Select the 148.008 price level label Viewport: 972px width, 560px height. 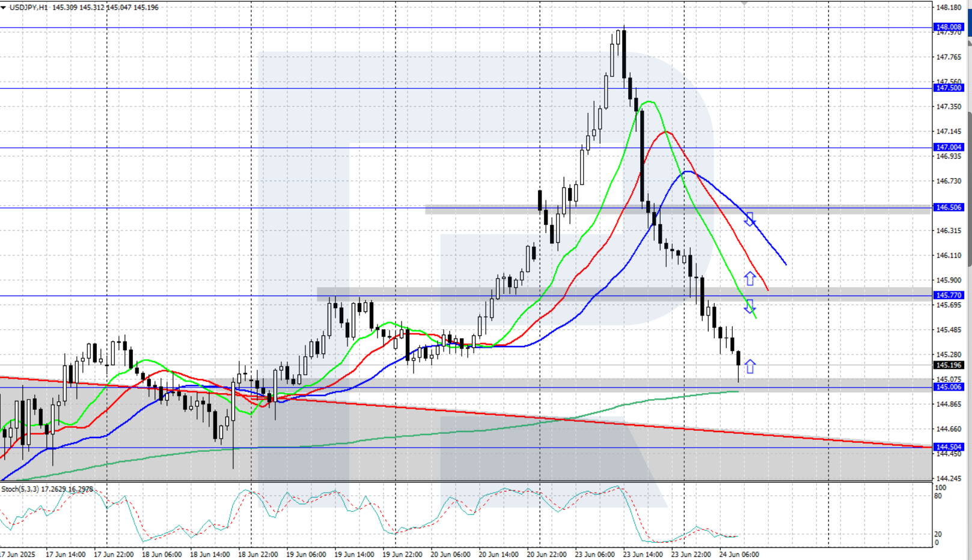(949, 27)
